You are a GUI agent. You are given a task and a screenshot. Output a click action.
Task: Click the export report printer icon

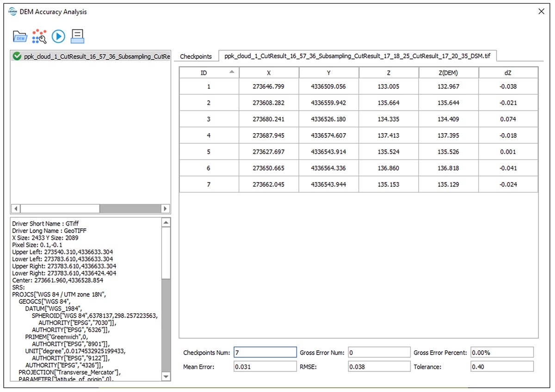click(77, 36)
